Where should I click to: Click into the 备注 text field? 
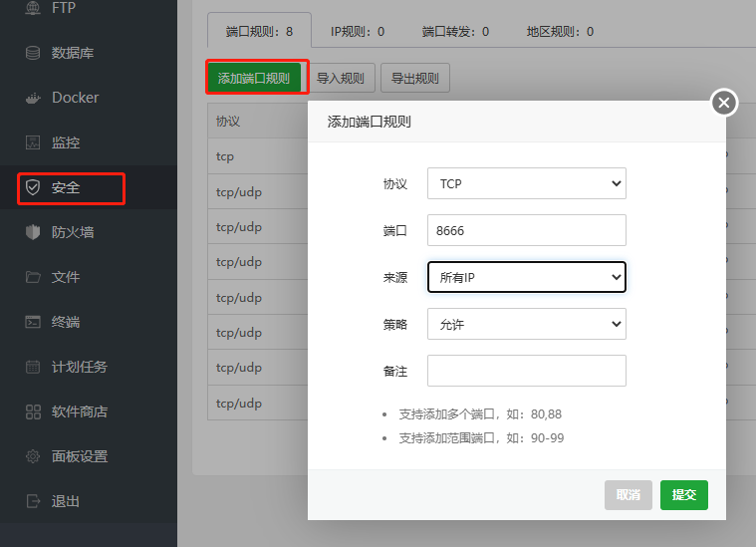pos(526,371)
